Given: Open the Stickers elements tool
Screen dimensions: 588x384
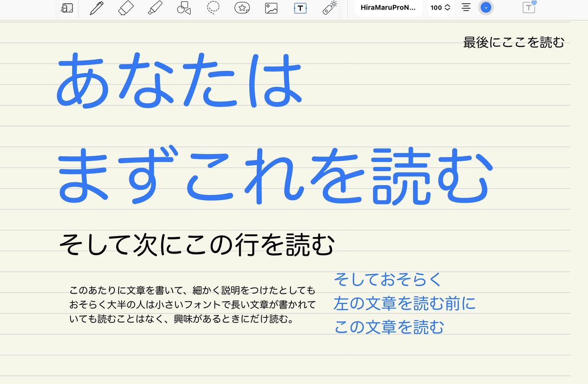Looking at the screenshot, I should point(242,8).
